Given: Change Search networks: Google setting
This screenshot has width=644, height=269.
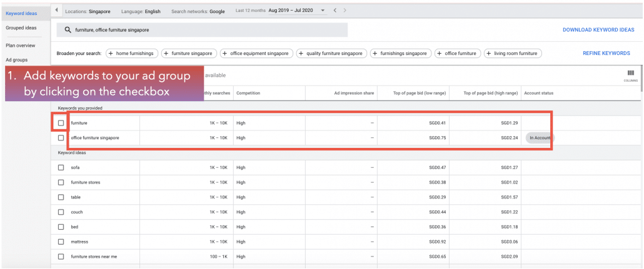Looking at the screenshot, I should click(x=198, y=11).
